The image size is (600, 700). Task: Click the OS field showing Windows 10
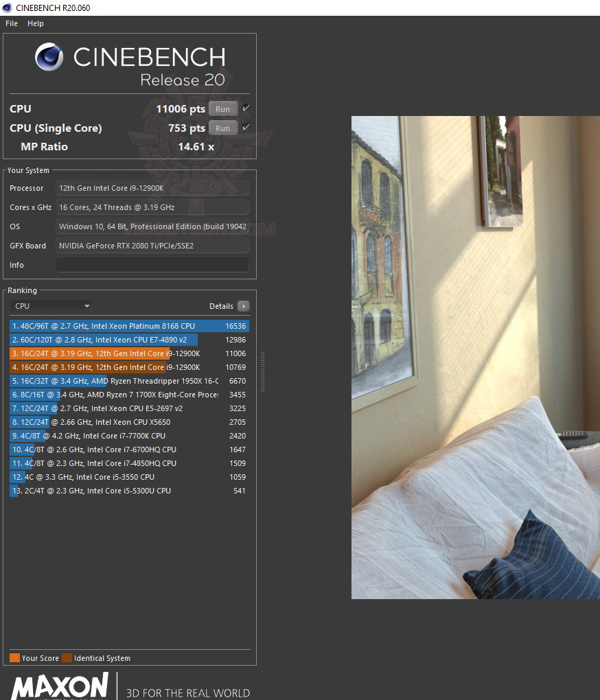[152, 226]
